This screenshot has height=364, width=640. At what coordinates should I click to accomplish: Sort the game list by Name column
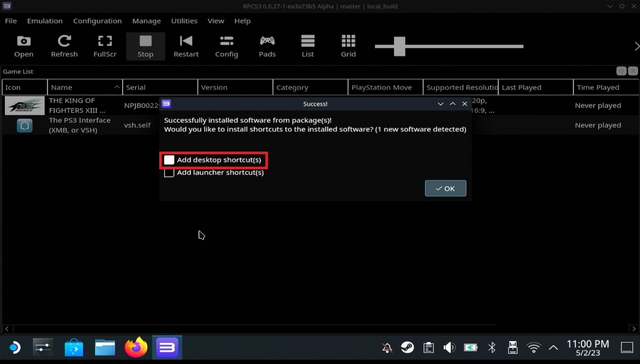[x=85, y=87]
